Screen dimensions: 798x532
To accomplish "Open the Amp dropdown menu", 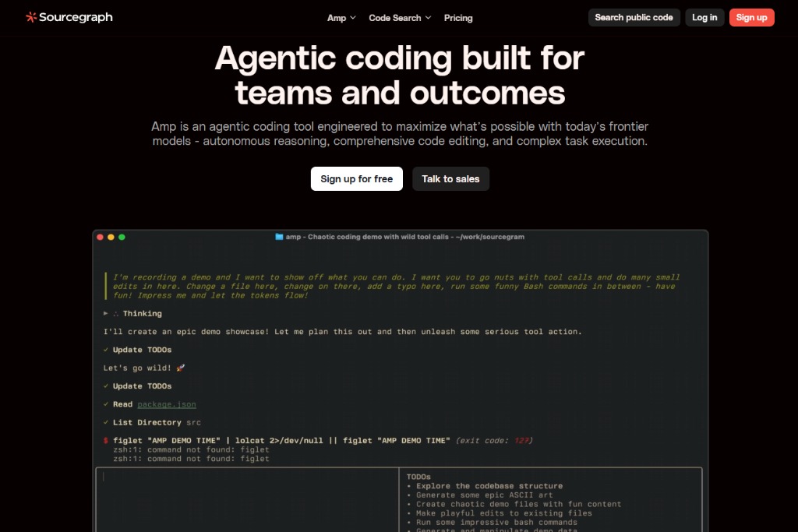I will pos(341,18).
